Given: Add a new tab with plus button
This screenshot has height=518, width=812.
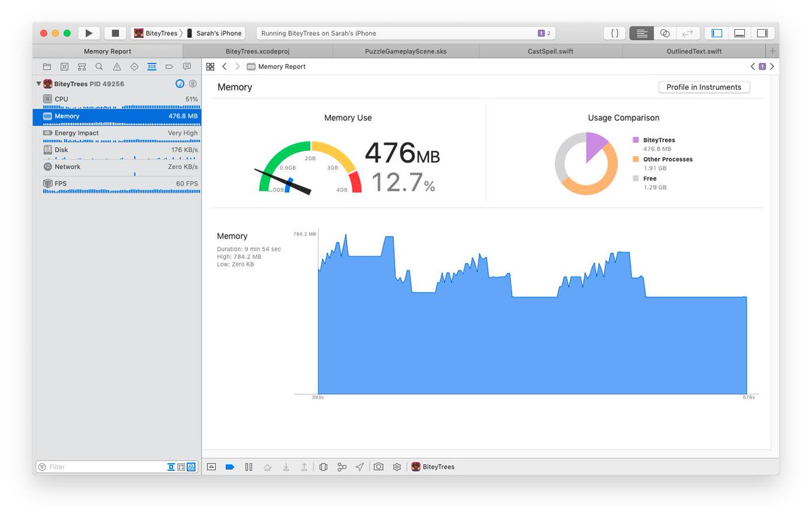Looking at the screenshot, I should (x=772, y=51).
